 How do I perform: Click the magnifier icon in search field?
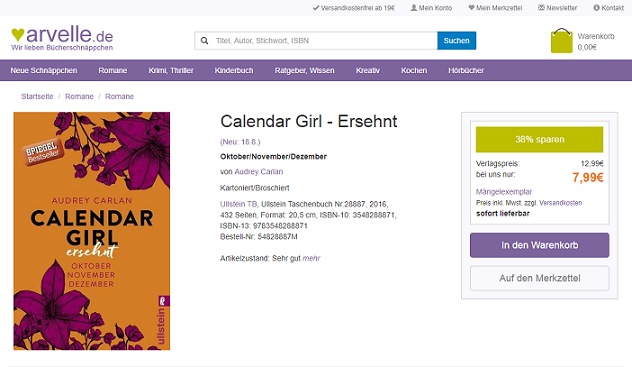[x=204, y=41]
